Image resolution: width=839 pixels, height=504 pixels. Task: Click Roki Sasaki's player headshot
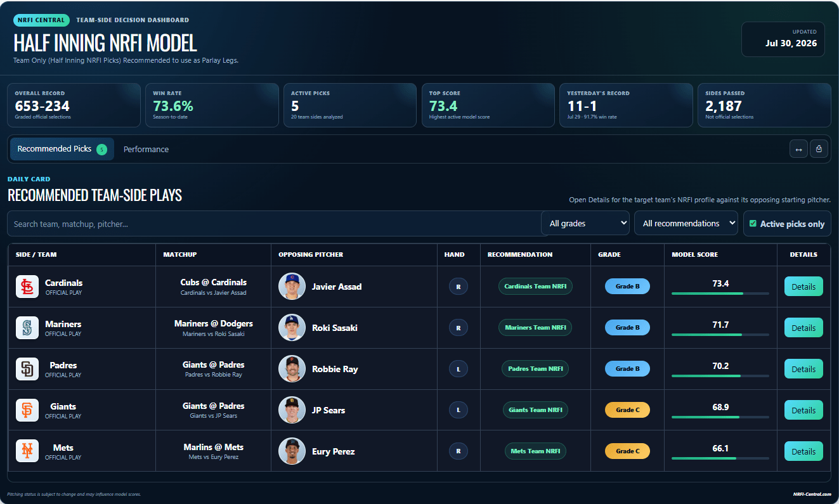(x=292, y=328)
